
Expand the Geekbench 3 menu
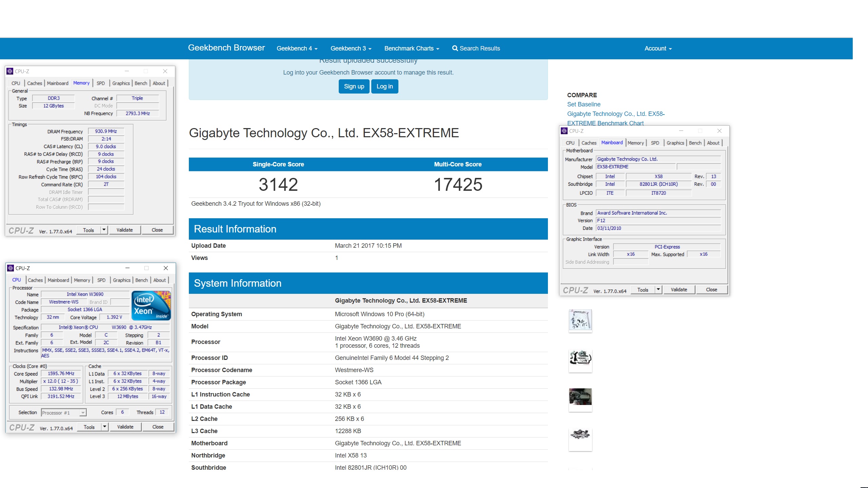pyautogui.click(x=351, y=48)
